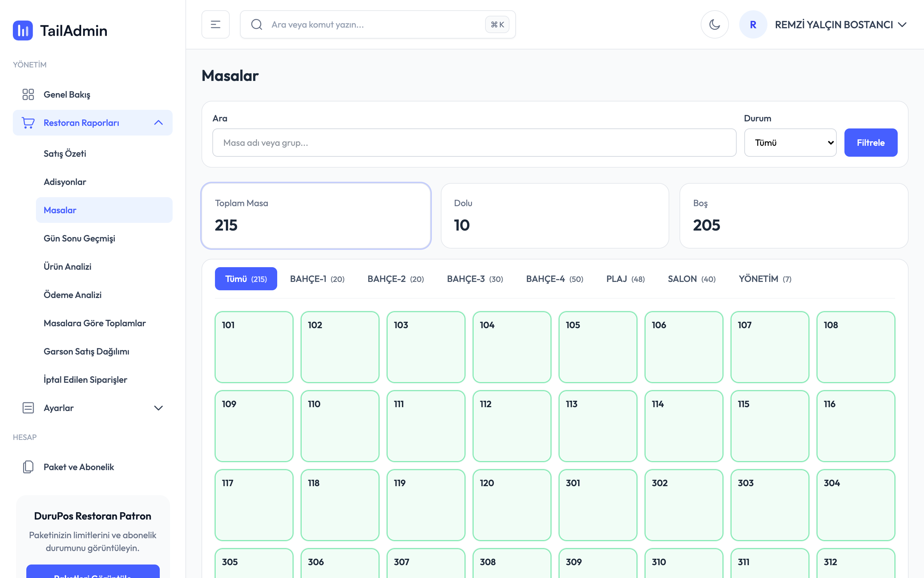Click the Toplam Masa 215 card

pyautogui.click(x=316, y=215)
